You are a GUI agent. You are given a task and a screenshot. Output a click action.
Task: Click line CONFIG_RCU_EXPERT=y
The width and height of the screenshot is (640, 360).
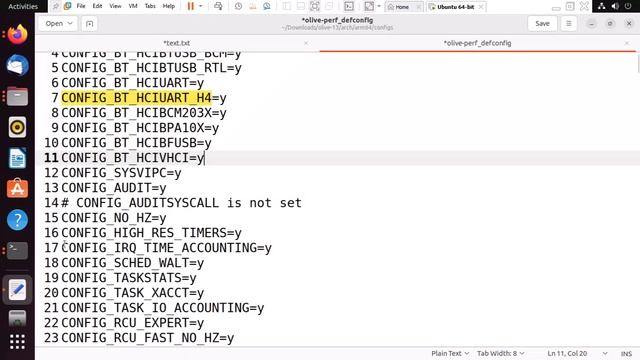tap(133, 323)
